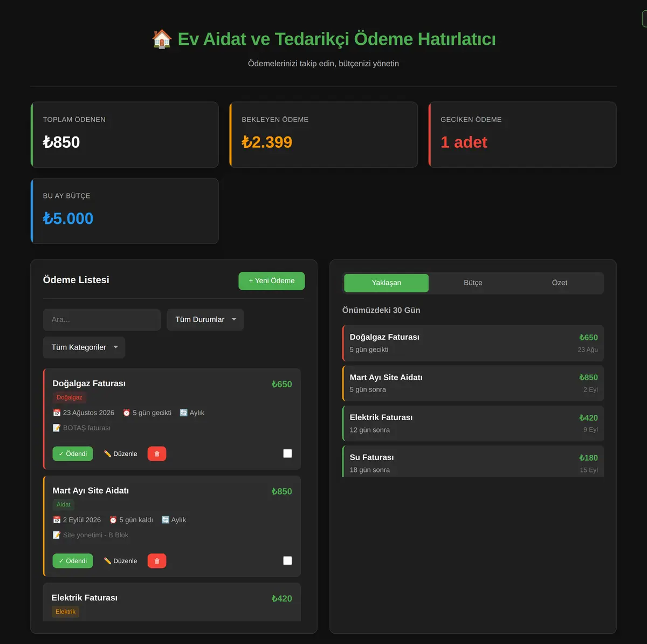Click the ₺420 amount in Elektrik Faturası card
Image resolution: width=647 pixels, height=644 pixels.
click(x=282, y=599)
